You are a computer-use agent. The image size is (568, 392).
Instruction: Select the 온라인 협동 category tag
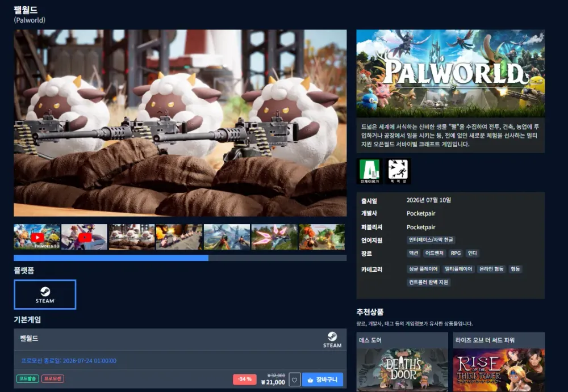coord(491,269)
